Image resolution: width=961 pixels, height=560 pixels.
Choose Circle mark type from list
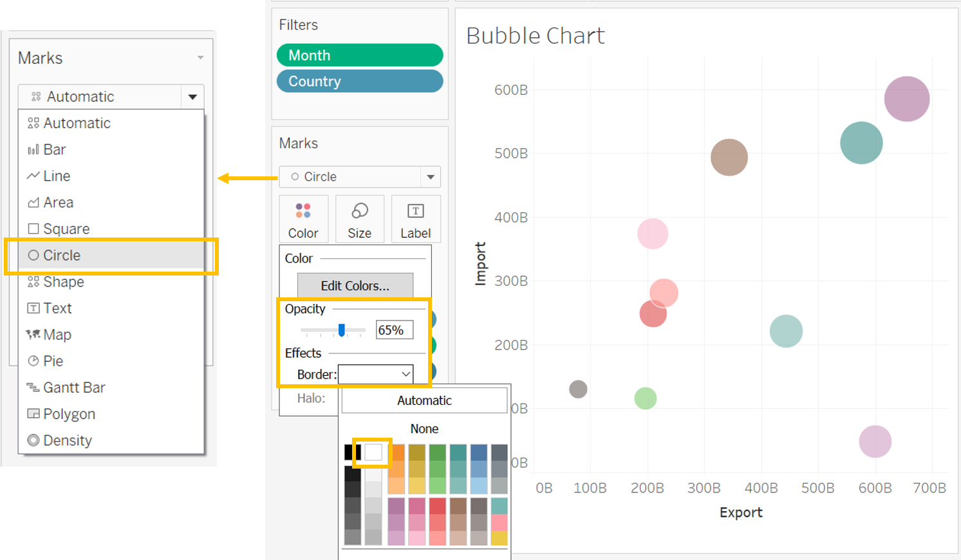[62, 256]
